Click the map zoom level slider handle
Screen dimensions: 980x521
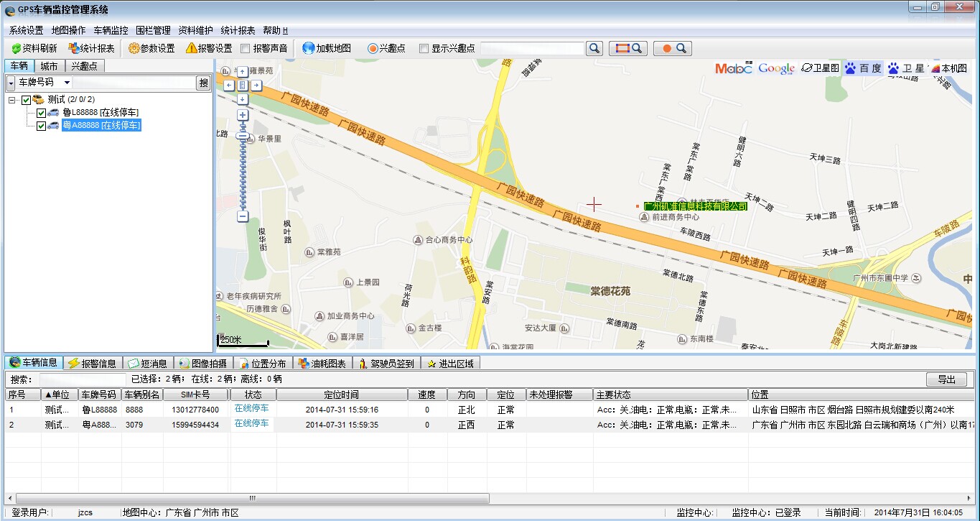243,135
